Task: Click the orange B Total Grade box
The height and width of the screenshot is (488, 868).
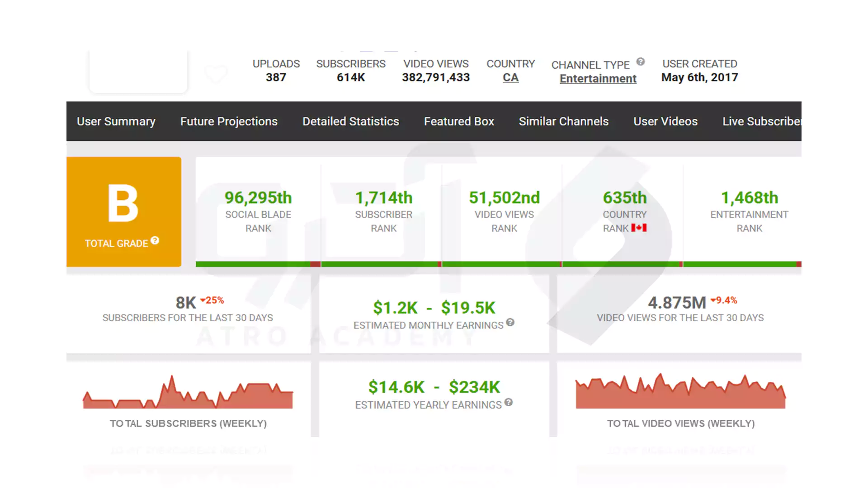Action: 124,211
